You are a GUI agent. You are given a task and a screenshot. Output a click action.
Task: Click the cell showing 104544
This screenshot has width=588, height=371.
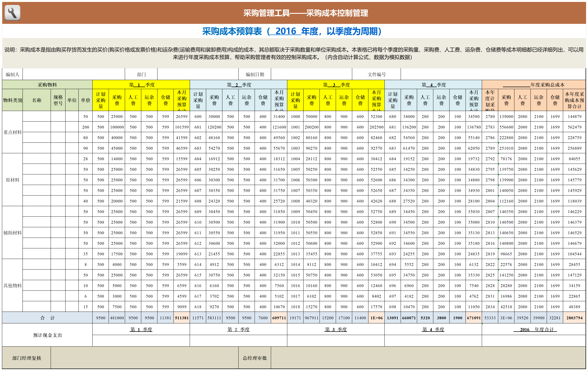[574, 254]
